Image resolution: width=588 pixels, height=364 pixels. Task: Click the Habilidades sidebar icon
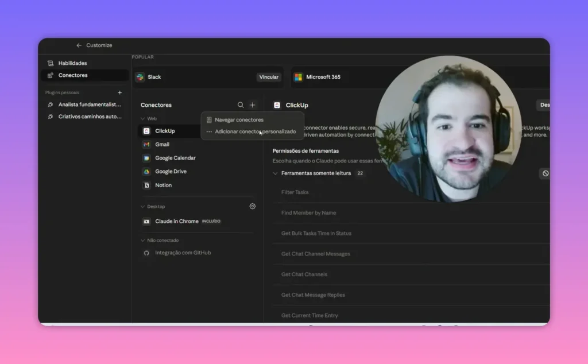tap(51, 63)
